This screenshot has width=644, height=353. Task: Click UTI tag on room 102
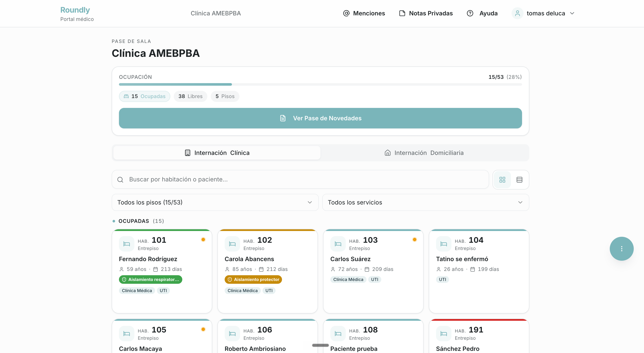[x=269, y=291]
